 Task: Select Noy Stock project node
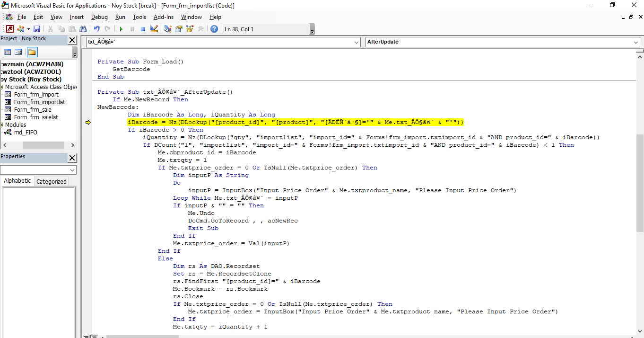[x=31, y=80]
